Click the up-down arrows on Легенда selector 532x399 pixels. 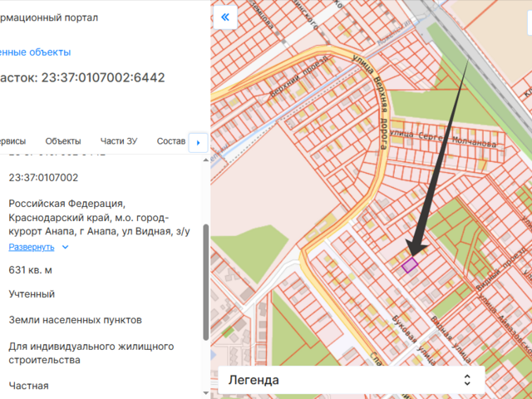coord(466,380)
